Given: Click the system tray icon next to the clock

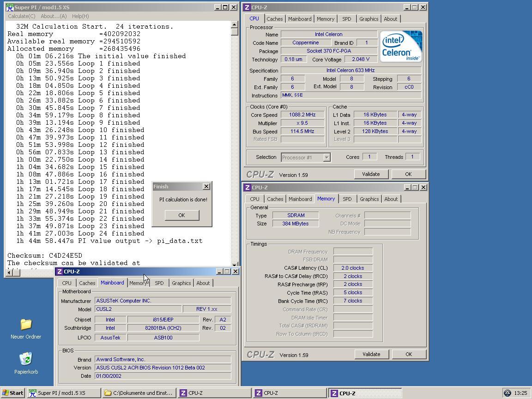Looking at the screenshot, I should [507, 393].
